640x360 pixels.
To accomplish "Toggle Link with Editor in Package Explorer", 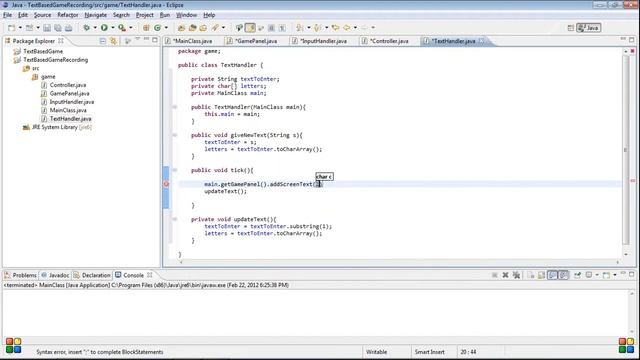I will pyautogui.click(x=113, y=41).
